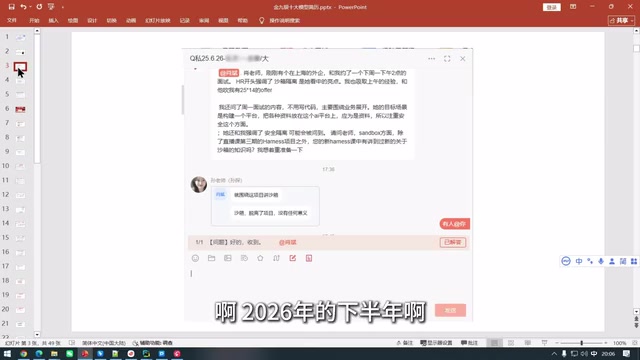The width and height of the screenshot is (640, 360).
Task: Undo the last action
Action: pyautogui.click(x=23, y=7)
